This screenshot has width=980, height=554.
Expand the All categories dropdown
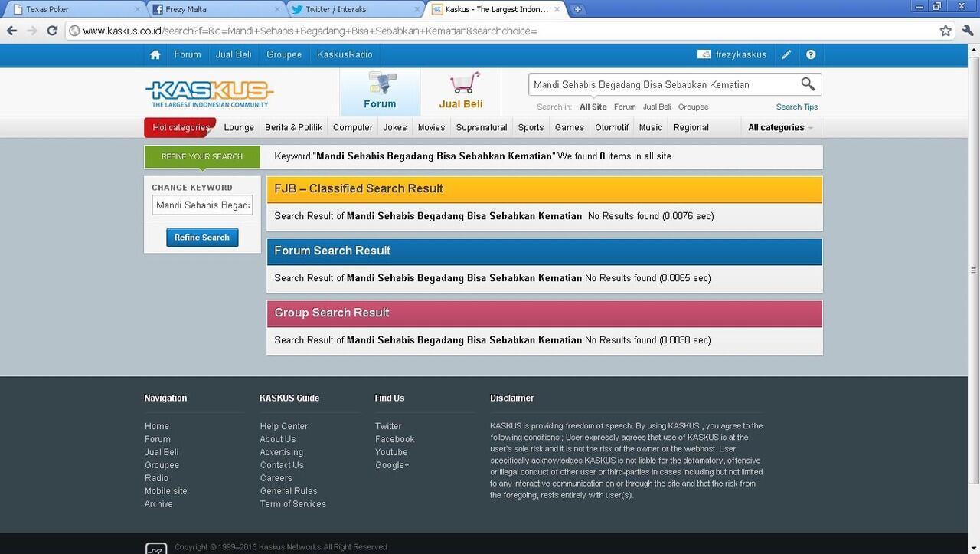(x=780, y=127)
